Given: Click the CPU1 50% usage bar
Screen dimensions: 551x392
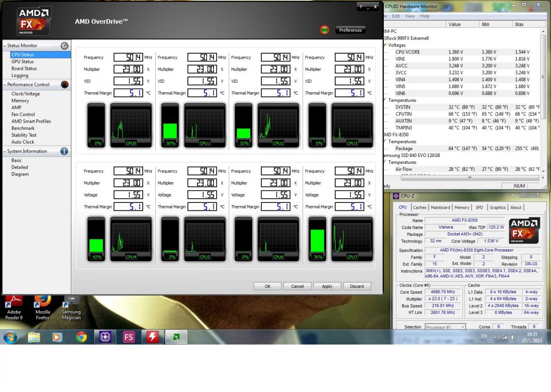Looking at the screenshot, I should 170,125.
